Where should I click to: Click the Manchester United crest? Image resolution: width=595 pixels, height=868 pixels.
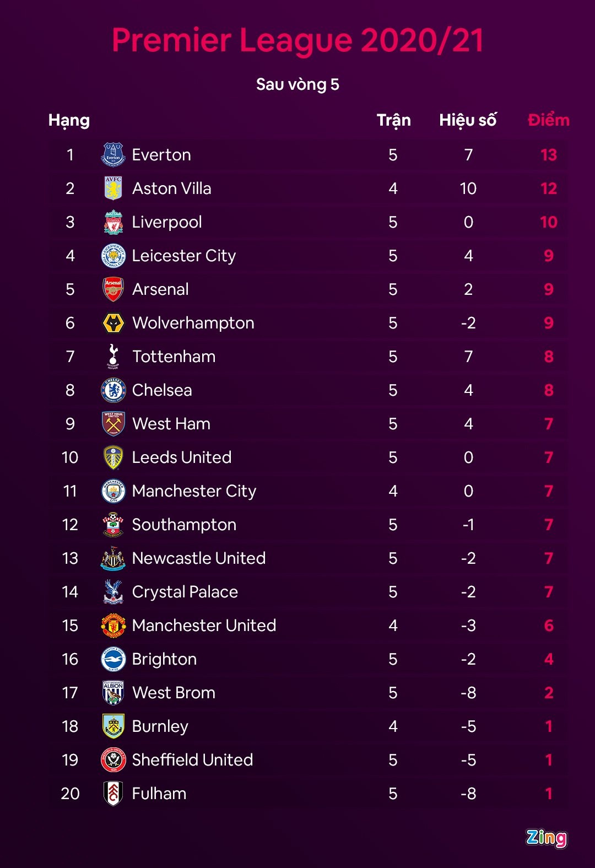(113, 626)
